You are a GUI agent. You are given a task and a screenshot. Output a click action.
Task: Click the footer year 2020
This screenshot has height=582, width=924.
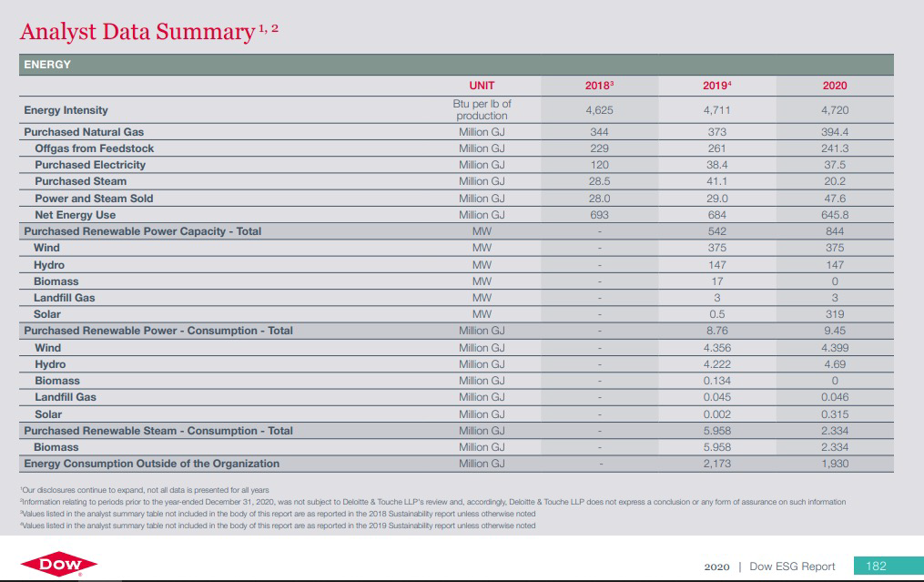coord(716,567)
